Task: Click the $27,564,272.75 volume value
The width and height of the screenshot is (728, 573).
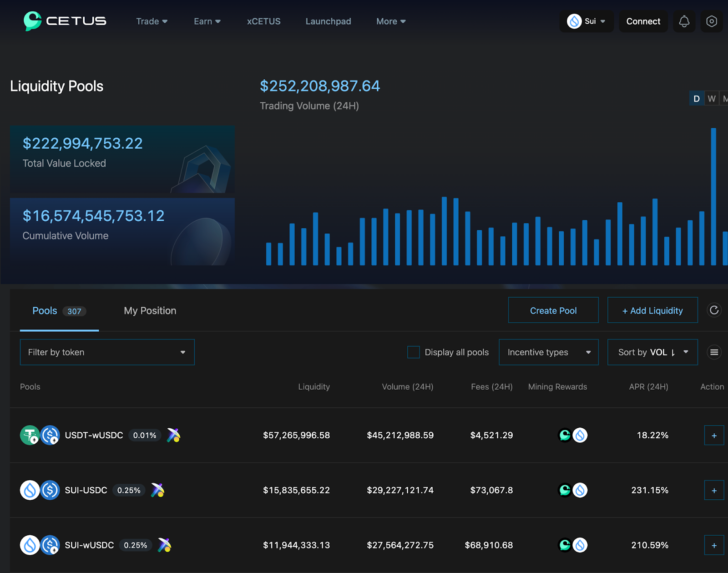Action: click(x=400, y=545)
